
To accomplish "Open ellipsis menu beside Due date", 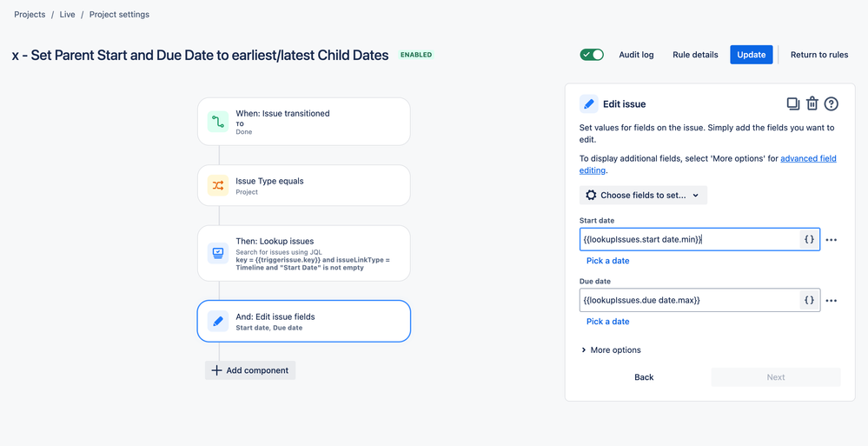I will (831, 301).
